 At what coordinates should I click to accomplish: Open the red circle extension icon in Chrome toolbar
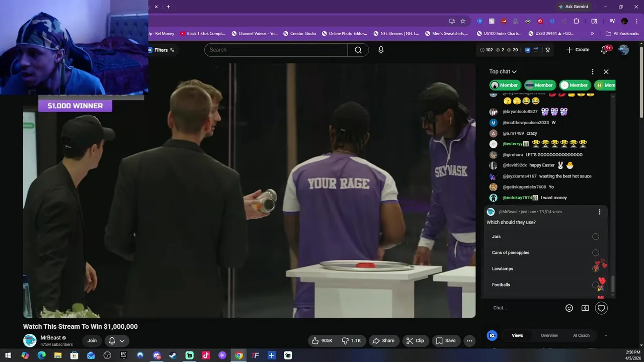540,21
